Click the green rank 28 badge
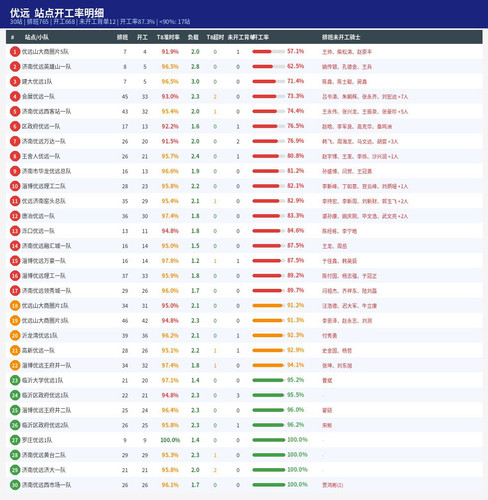488x500 pixels. (15, 455)
